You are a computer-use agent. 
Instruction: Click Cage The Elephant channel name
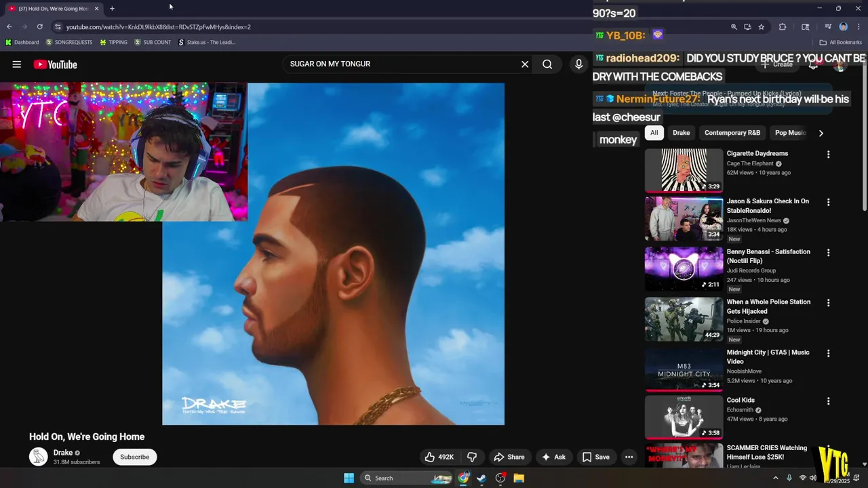pyautogui.click(x=750, y=163)
